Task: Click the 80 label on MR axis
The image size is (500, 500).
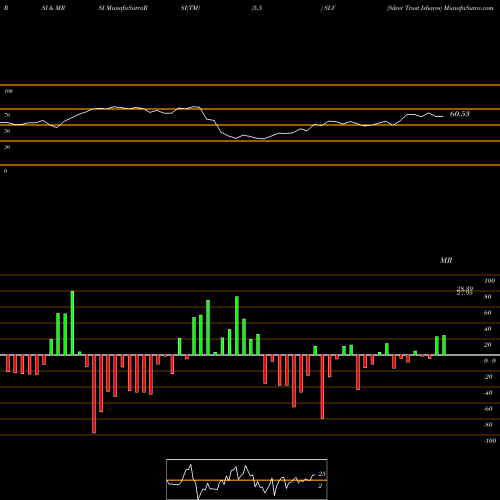Action: [488, 297]
